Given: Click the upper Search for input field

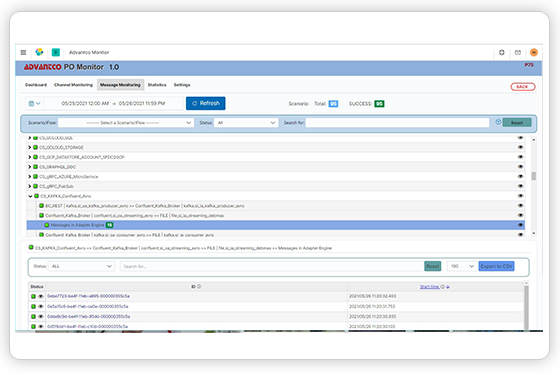Looking at the screenshot, I should 397,123.
